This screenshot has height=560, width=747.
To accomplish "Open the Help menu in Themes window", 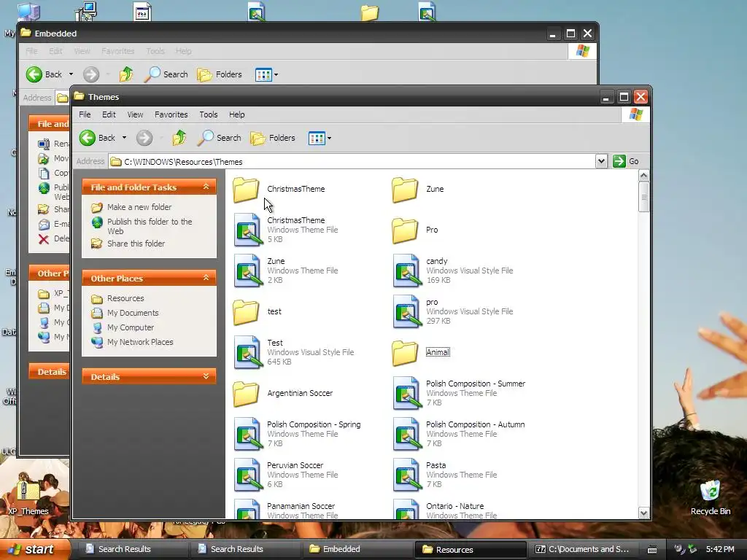I will coord(237,114).
